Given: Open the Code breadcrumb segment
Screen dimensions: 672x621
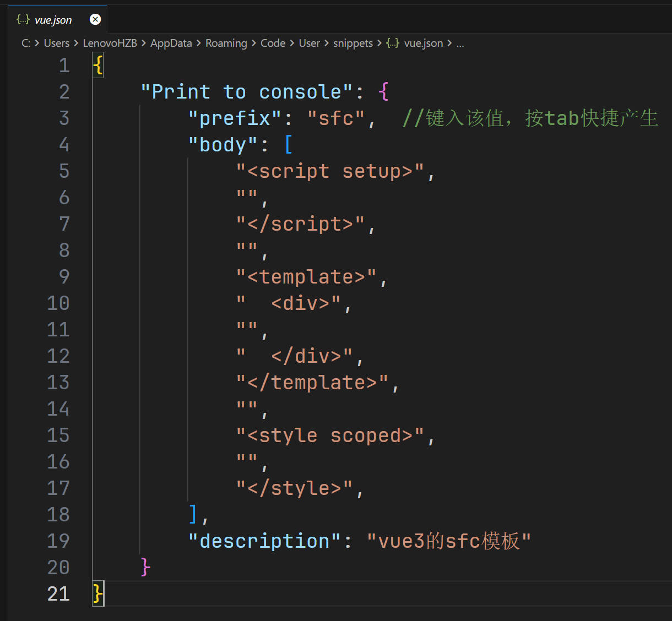Looking at the screenshot, I should (x=273, y=43).
